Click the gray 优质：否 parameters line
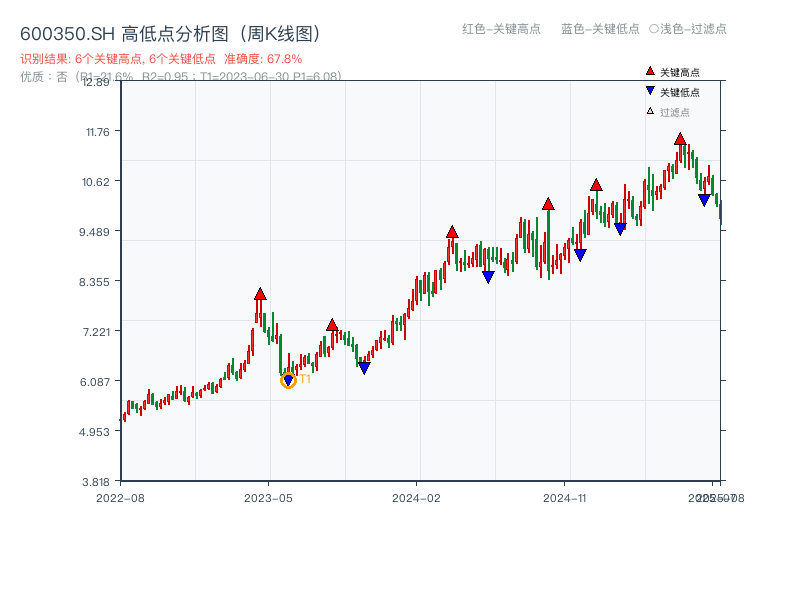 pyautogui.click(x=181, y=77)
